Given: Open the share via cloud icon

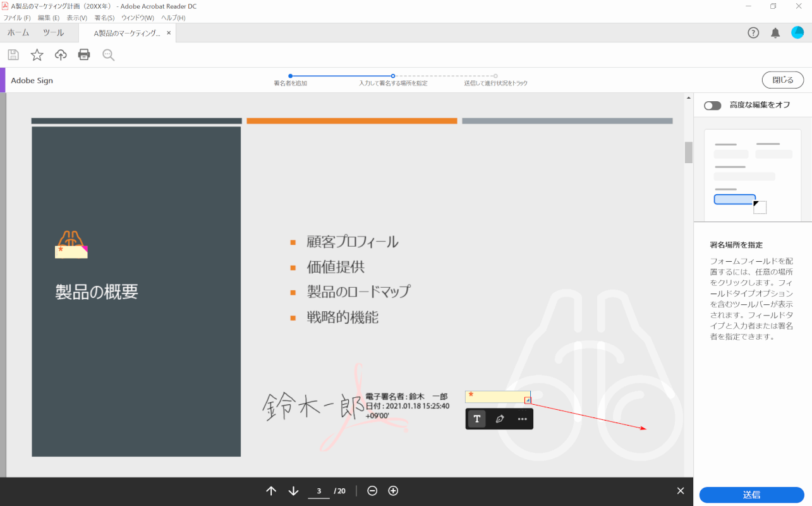Looking at the screenshot, I should click(60, 54).
